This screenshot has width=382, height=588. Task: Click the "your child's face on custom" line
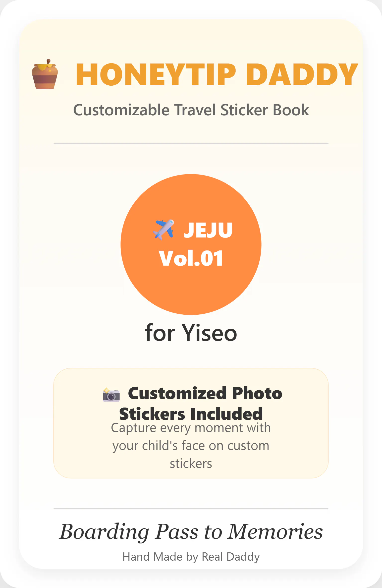(x=191, y=446)
